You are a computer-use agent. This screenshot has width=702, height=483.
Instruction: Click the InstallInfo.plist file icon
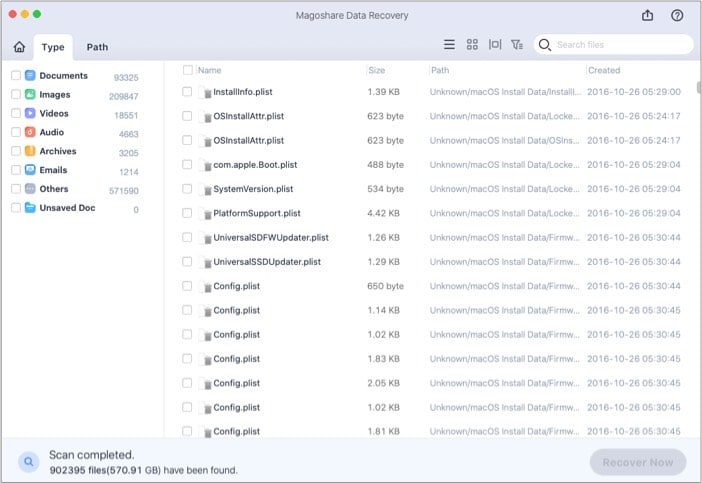click(206, 92)
